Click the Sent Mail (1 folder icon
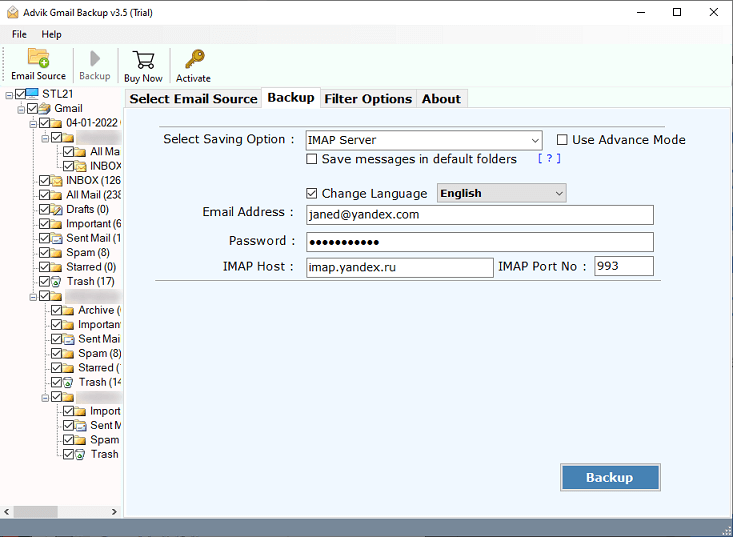733x537 pixels. click(56, 238)
